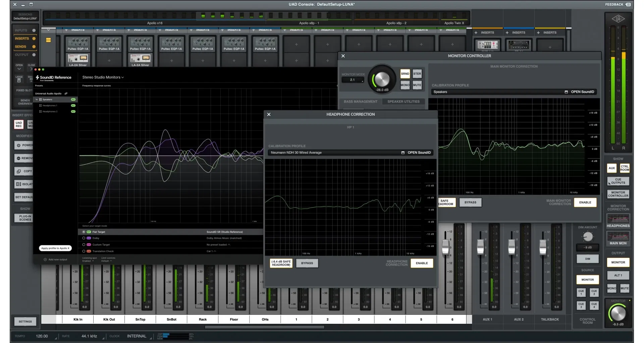The height and width of the screenshot is (343, 644).
Task: Open the Speaker Utilities tab
Action: pos(404,101)
